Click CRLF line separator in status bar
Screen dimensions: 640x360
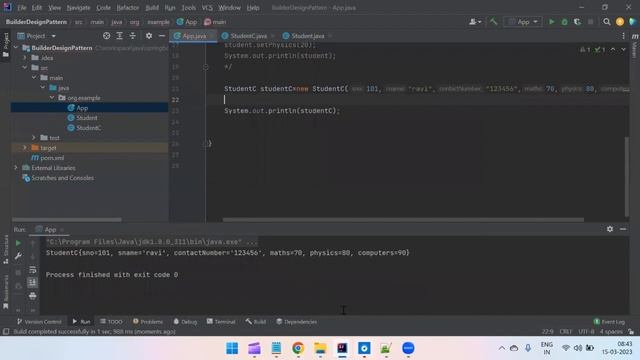[565, 331]
